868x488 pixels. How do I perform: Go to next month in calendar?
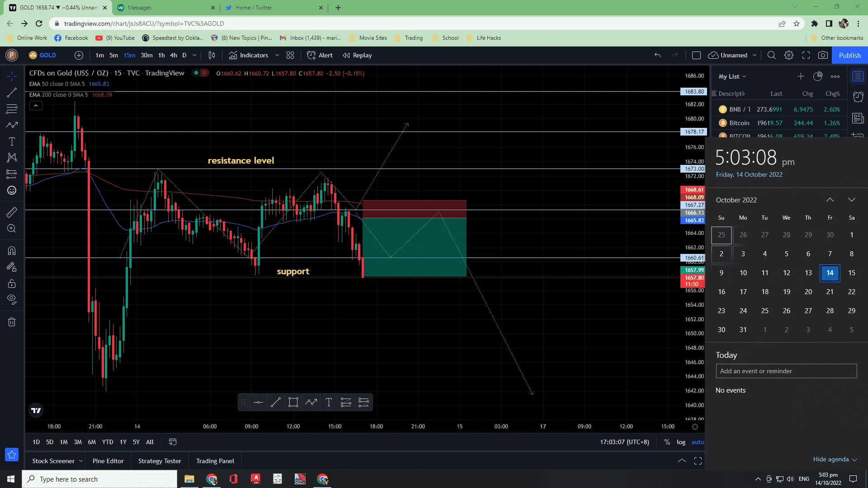pyautogui.click(x=852, y=200)
